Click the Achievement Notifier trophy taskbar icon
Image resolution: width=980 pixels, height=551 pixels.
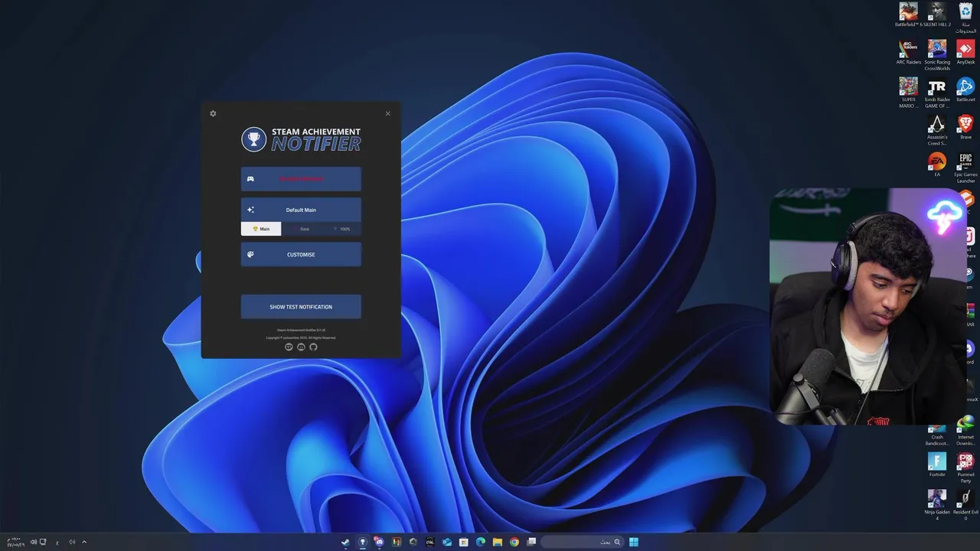coord(363,542)
